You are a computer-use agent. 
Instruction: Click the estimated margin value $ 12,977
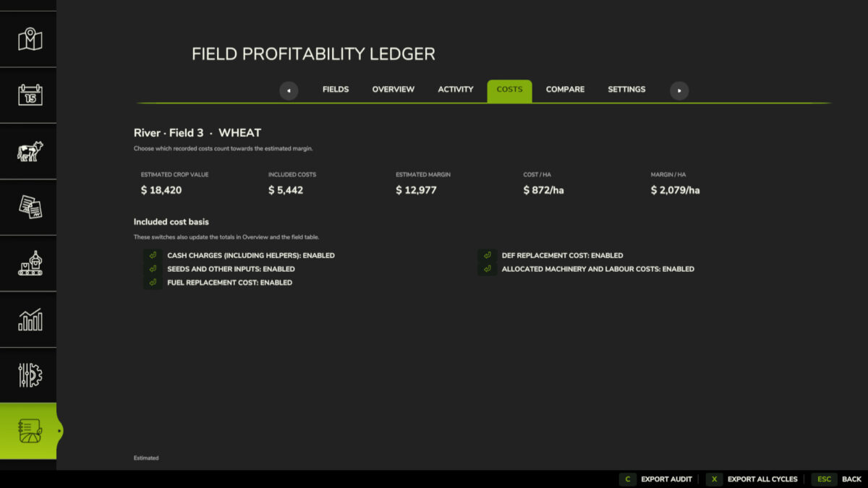click(416, 190)
